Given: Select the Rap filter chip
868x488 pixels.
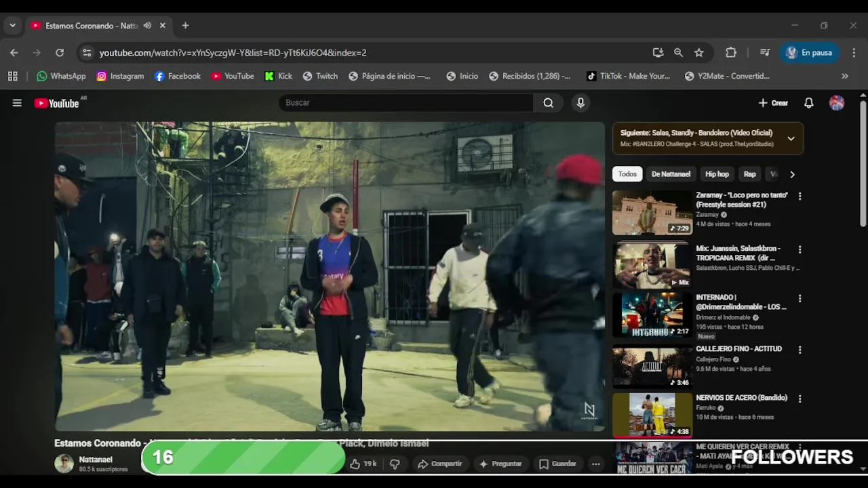Looking at the screenshot, I should pyautogui.click(x=749, y=174).
